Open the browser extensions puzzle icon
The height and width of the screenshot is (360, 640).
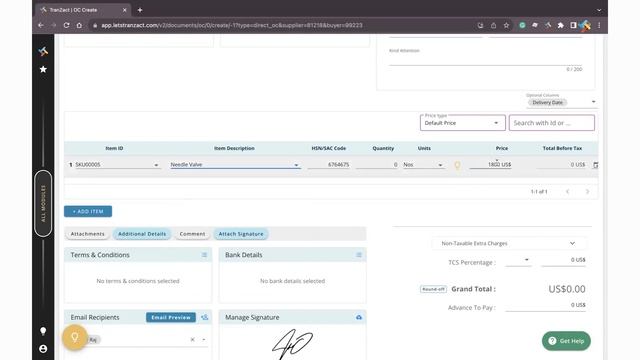point(560,25)
